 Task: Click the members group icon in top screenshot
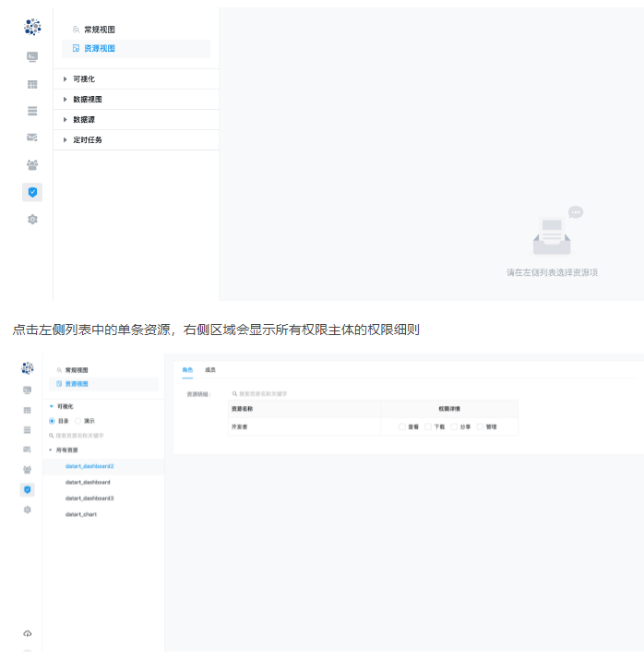pos(32,165)
